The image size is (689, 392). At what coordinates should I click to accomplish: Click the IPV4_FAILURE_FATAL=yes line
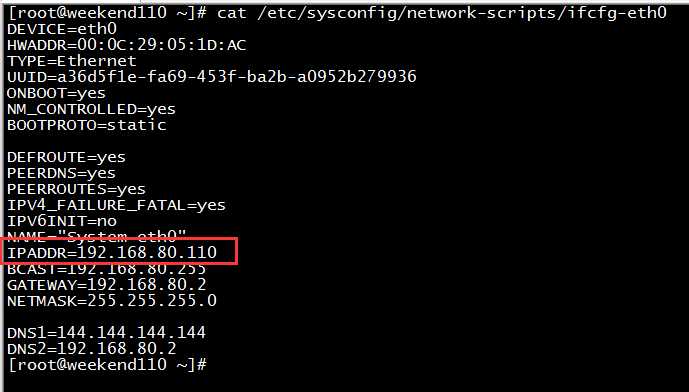click(116, 205)
